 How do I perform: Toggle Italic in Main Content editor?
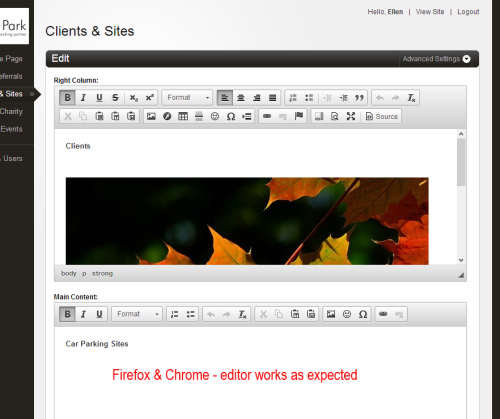tap(83, 314)
